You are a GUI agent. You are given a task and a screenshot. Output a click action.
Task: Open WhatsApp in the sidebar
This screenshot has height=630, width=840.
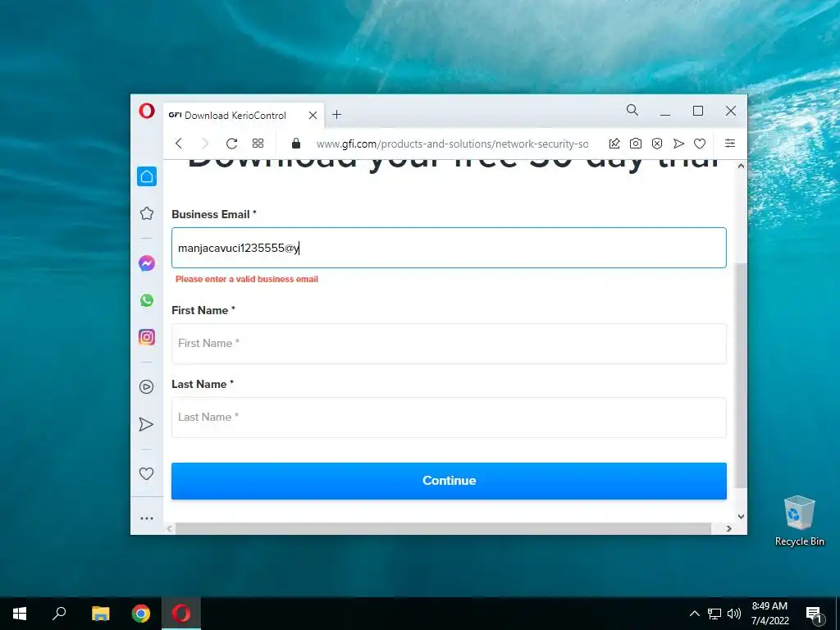tap(147, 300)
